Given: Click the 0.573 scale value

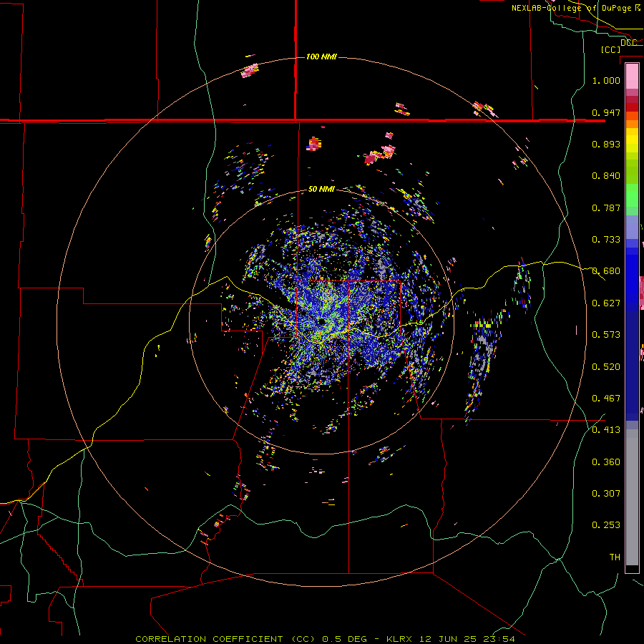Looking at the screenshot, I should pos(606,335).
